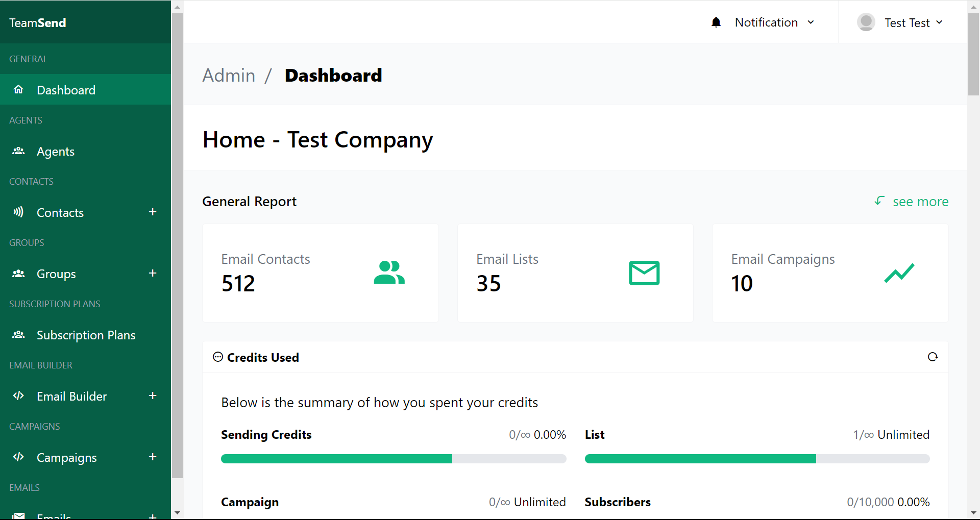Select the Campaign credits label
This screenshot has width=980, height=520.
point(250,502)
